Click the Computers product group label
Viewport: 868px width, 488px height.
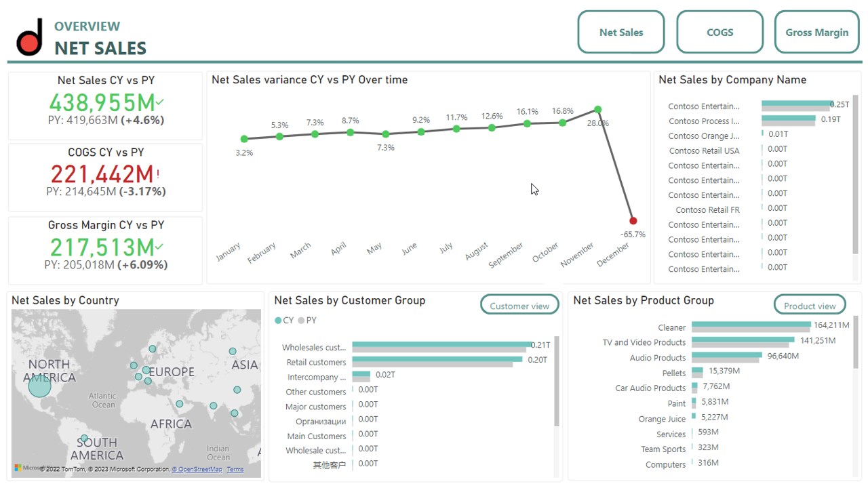[x=665, y=465]
